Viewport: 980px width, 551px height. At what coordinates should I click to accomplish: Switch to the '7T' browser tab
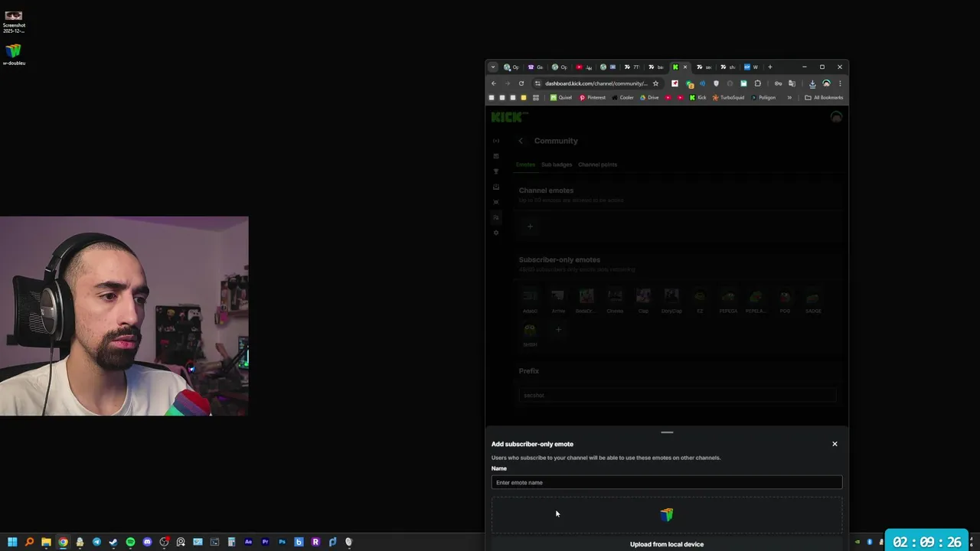pos(632,67)
